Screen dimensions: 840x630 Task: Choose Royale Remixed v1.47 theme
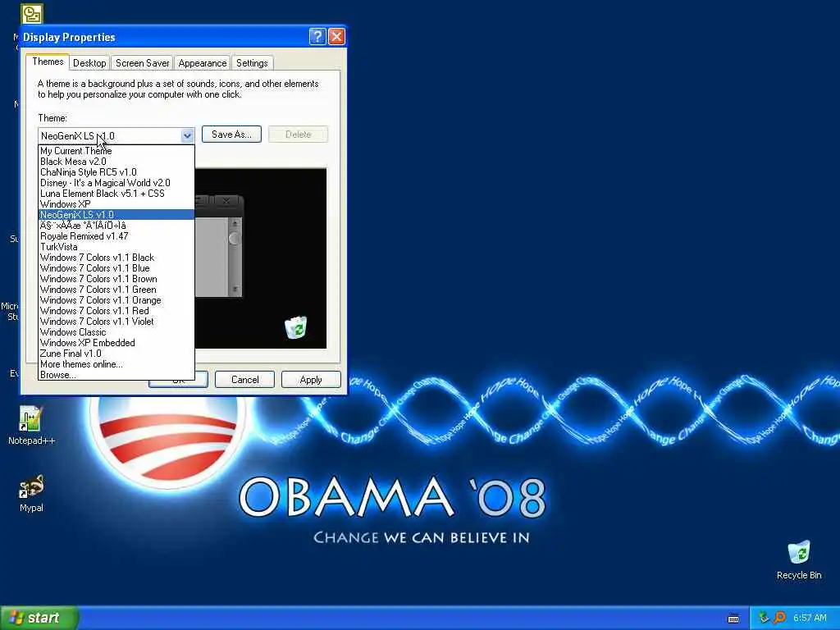[116, 236]
